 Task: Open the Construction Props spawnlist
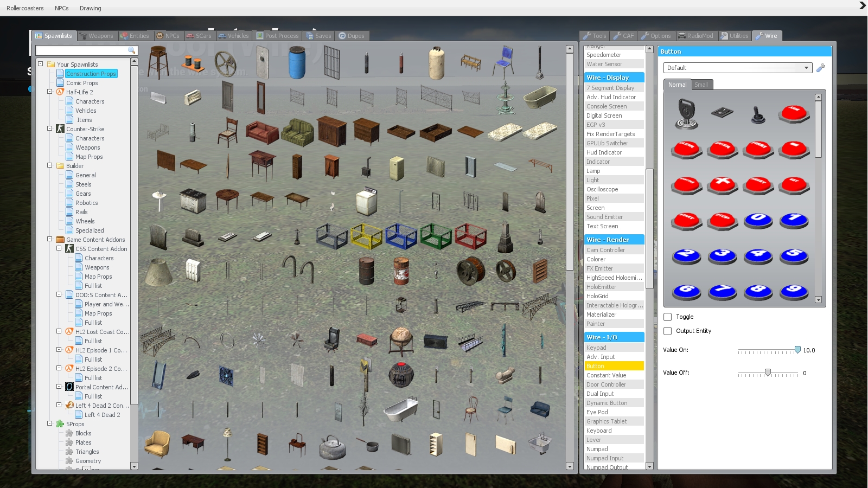pyautogui.click(x=91, y=74)
